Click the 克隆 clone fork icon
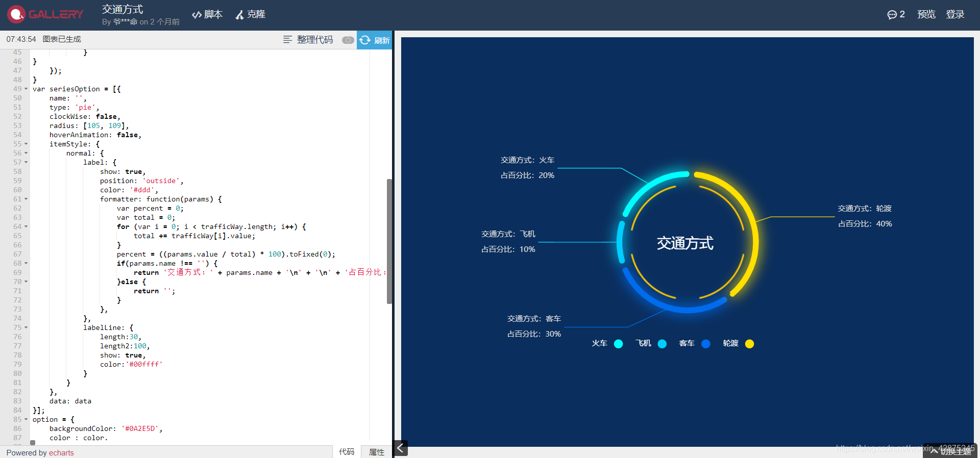Screen dimensions: 980x458 click(239, 15)
